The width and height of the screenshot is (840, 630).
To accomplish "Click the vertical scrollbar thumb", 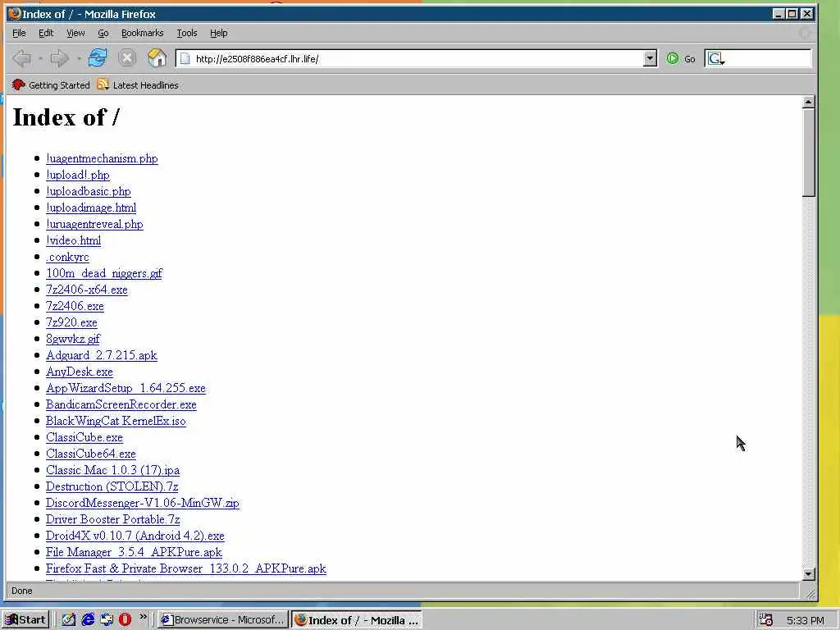I will click(x=808, y=153).
